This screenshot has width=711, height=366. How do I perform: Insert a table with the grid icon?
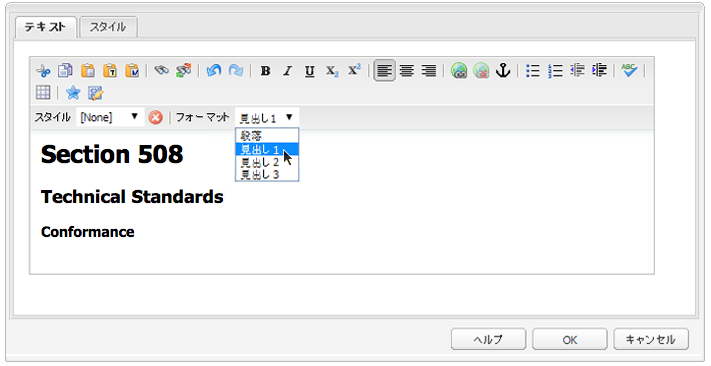tap(43, 93)
